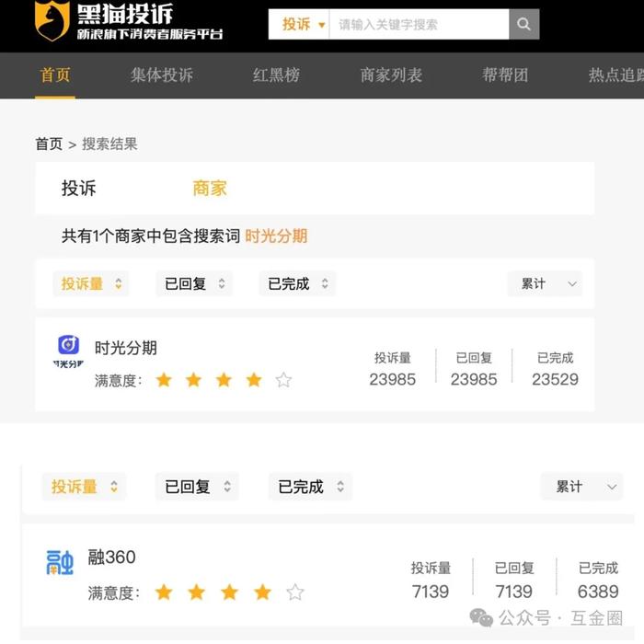Click the 黑猫投诉 shield logo

tap(52, 20)
